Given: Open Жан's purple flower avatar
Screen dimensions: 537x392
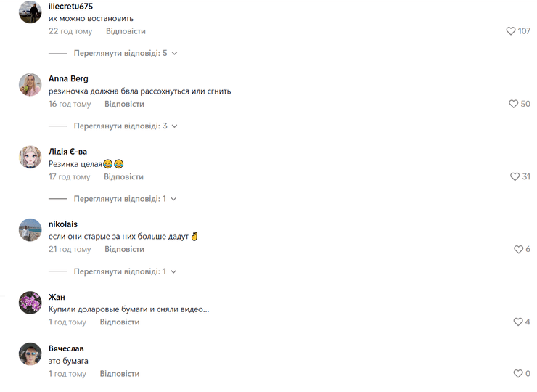Looking at the screenshot, I should tap(30, 303).
